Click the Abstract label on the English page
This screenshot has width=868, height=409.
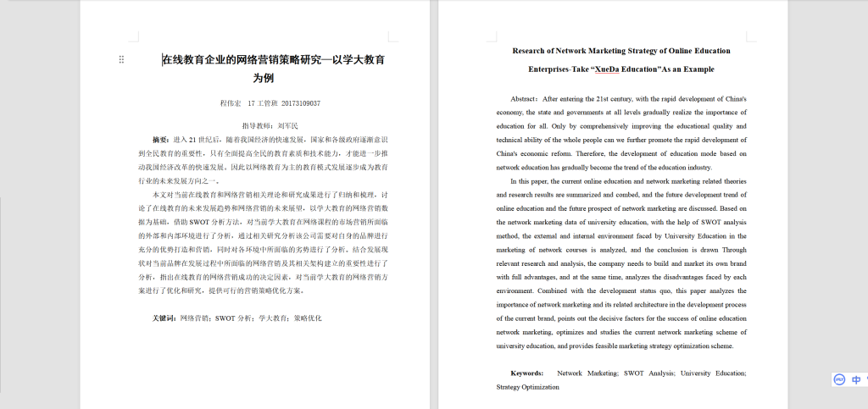524,99
